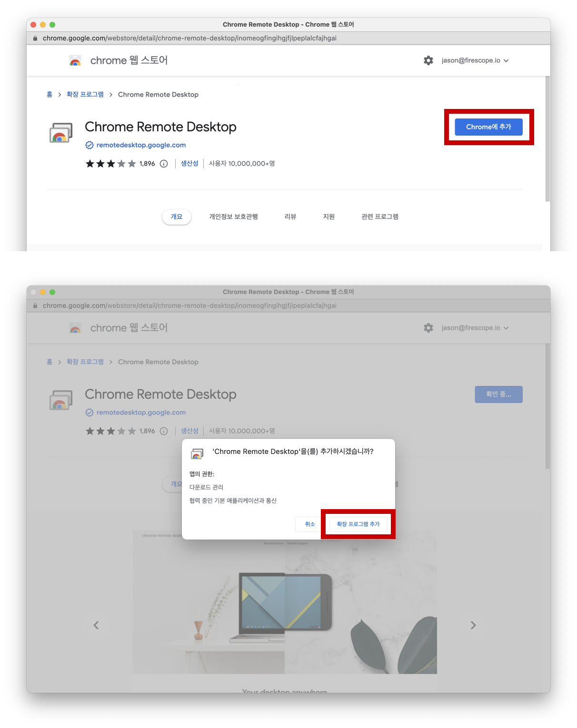
Task: Switch to 개인정보 보호관행 tab
Action: (x=233, y=216)
